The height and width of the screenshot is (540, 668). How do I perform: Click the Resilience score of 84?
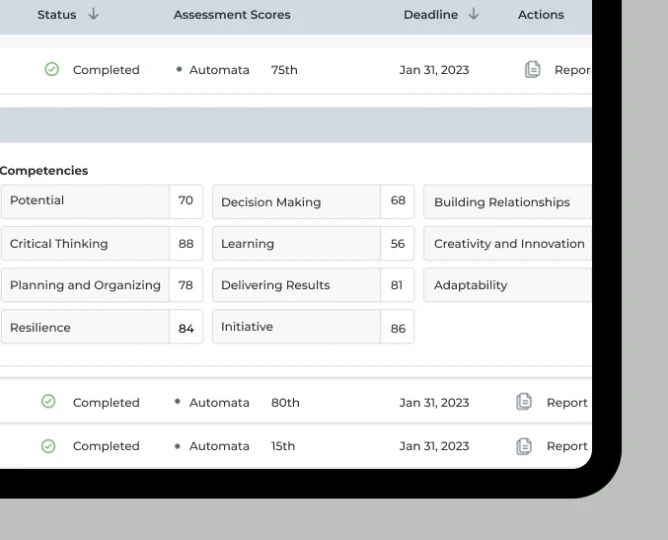186,328
